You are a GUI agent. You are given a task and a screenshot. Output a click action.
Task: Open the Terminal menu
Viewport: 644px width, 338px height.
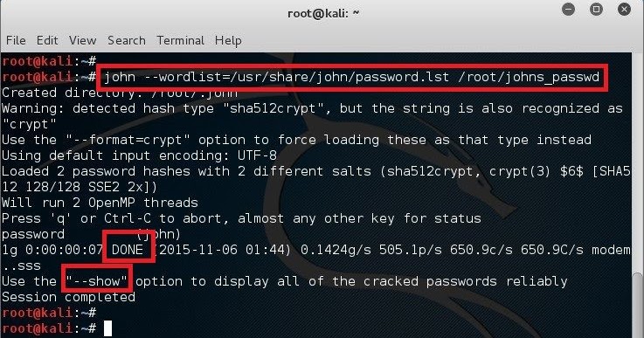(x=180, y=40)
